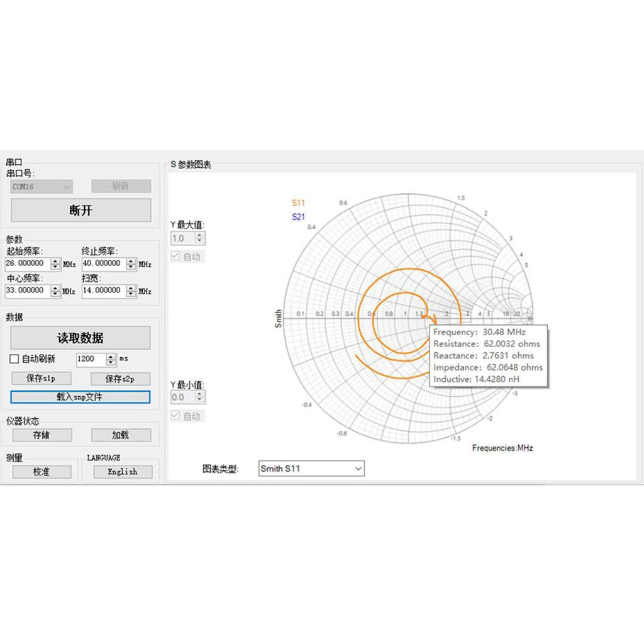
Task: Click the 断开 disconnect button
Action: tap(80, 210)
